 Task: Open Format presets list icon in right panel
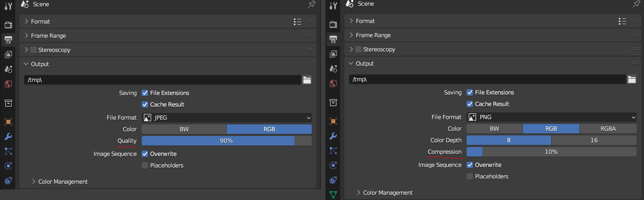pos(622,21)
